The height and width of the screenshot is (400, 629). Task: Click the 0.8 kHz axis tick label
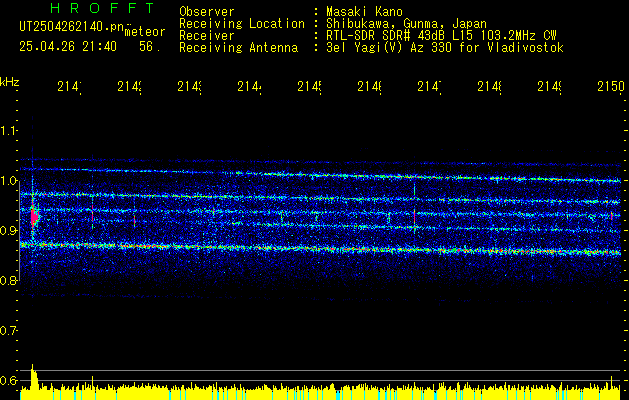tap(8, 280)
